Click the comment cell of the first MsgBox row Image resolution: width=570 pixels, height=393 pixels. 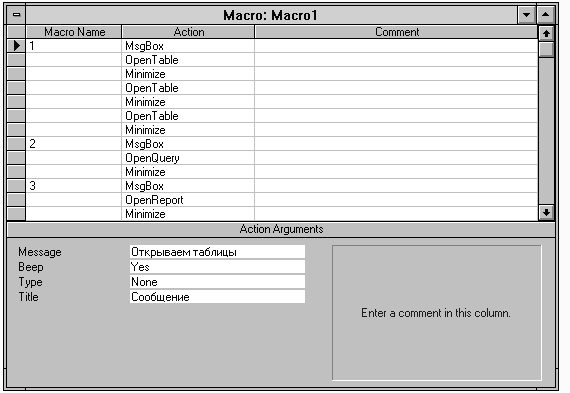coord(396,46)
